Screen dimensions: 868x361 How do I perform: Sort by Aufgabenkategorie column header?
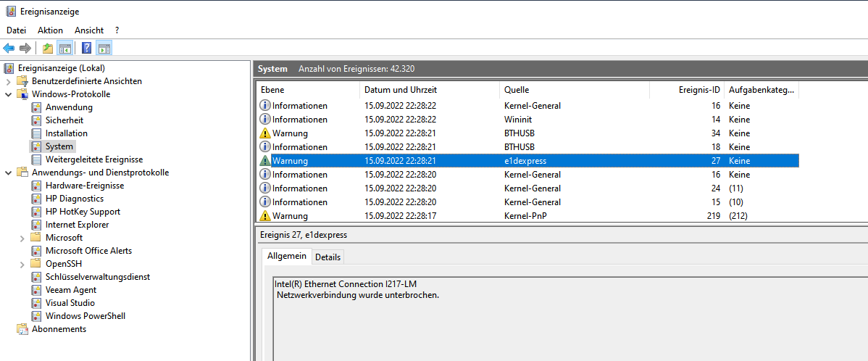point(761,90)
